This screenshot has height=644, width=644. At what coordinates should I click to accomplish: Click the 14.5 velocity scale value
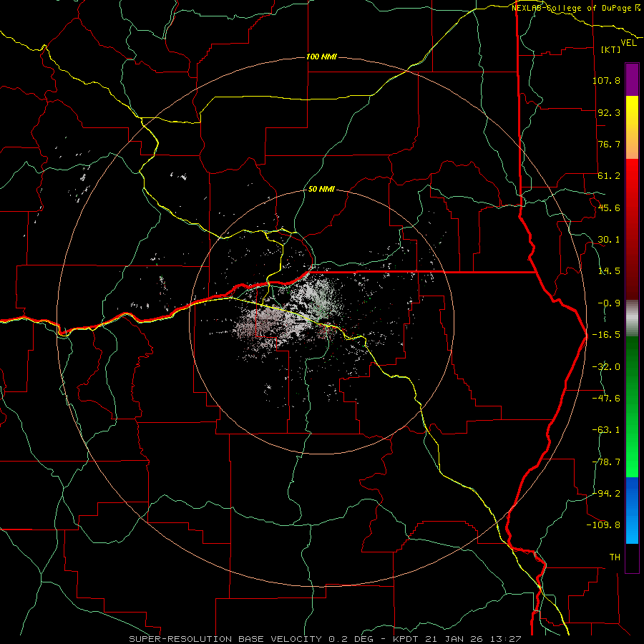click(x=609, y=271)
